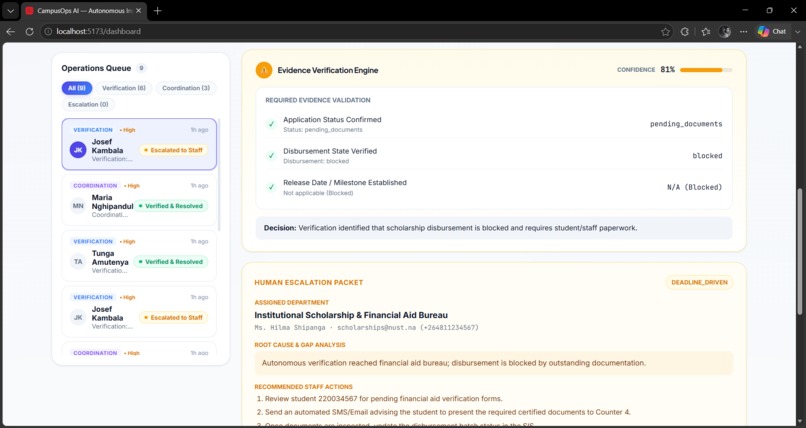Click the N/A (Blocked) value

694,188
